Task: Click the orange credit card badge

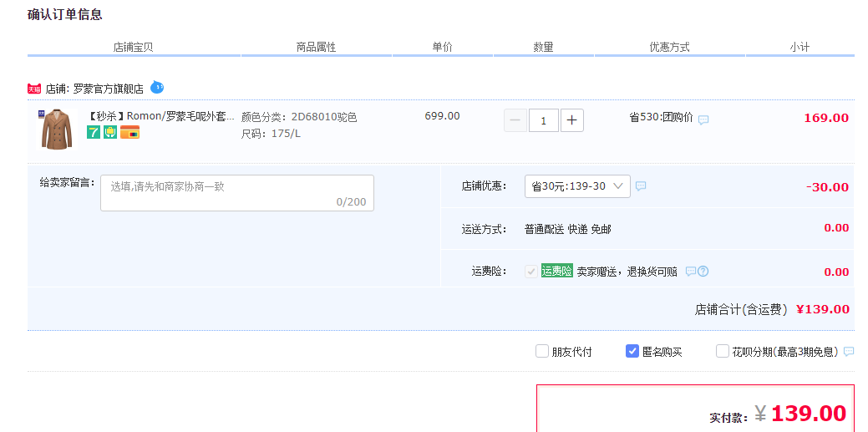Action: coord(129,132)
